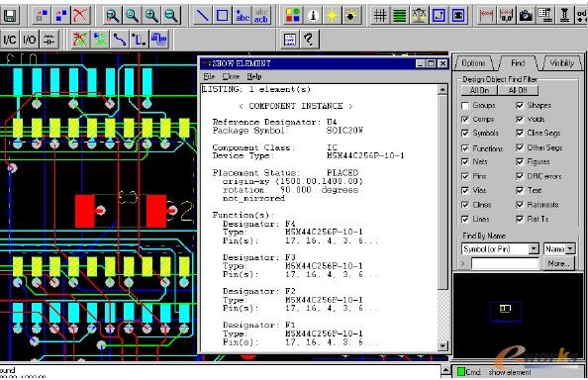The width and height of the screenshot is (588, 380).
Task: Open the Name dropdown
Action: (570, 248)
